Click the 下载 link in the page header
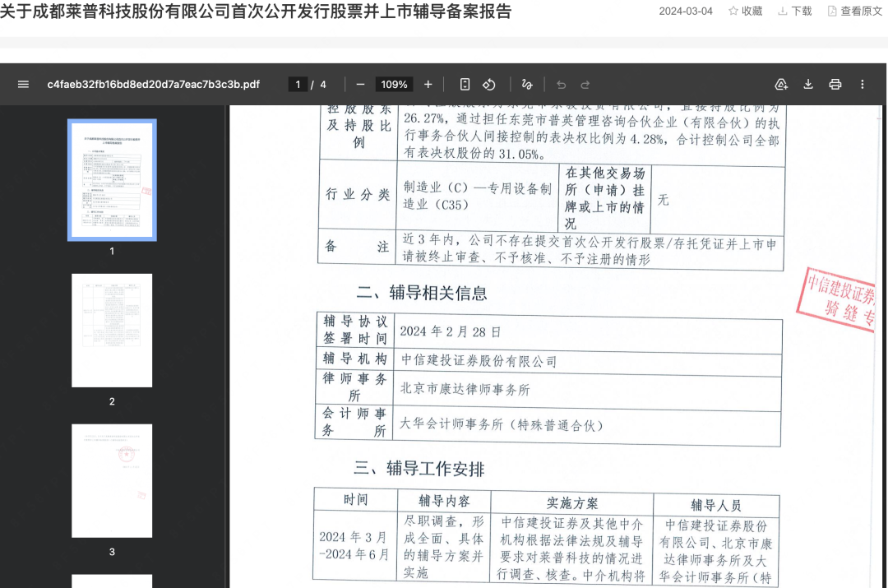The height and width of the screenshot is (588, 888). pyautogui.click(x=795, y=11)
